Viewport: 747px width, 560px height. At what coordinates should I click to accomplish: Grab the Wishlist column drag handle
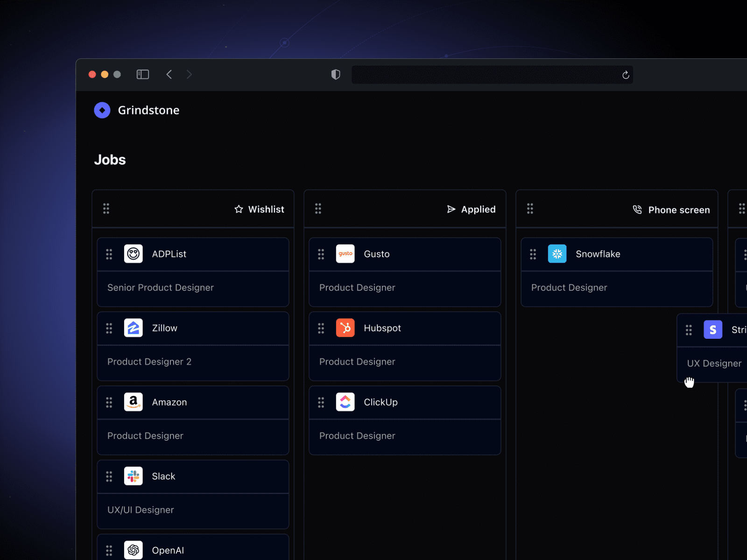click(x=106, y=209)
